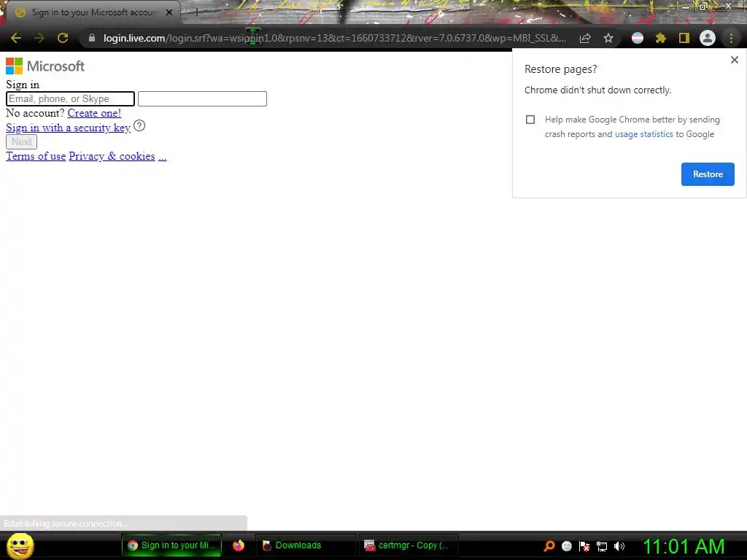Close the Restore pages popup
This screenshot has width=747, height=560.
[734, 60]
